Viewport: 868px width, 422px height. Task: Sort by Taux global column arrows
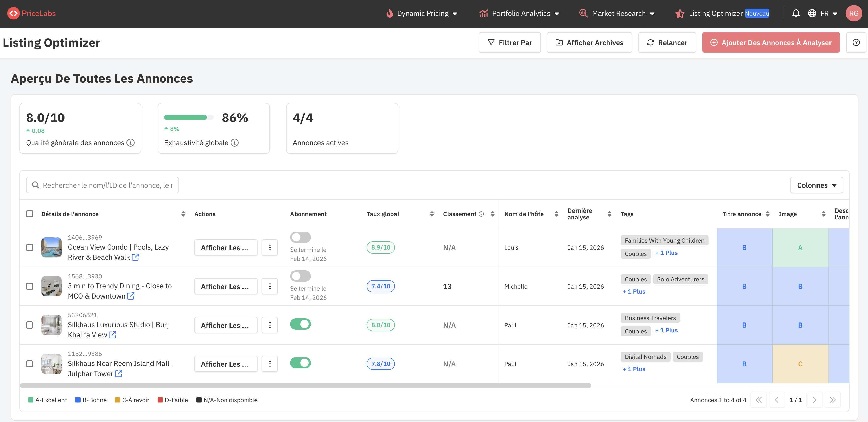pyautogui.click(x=432, y=214)
